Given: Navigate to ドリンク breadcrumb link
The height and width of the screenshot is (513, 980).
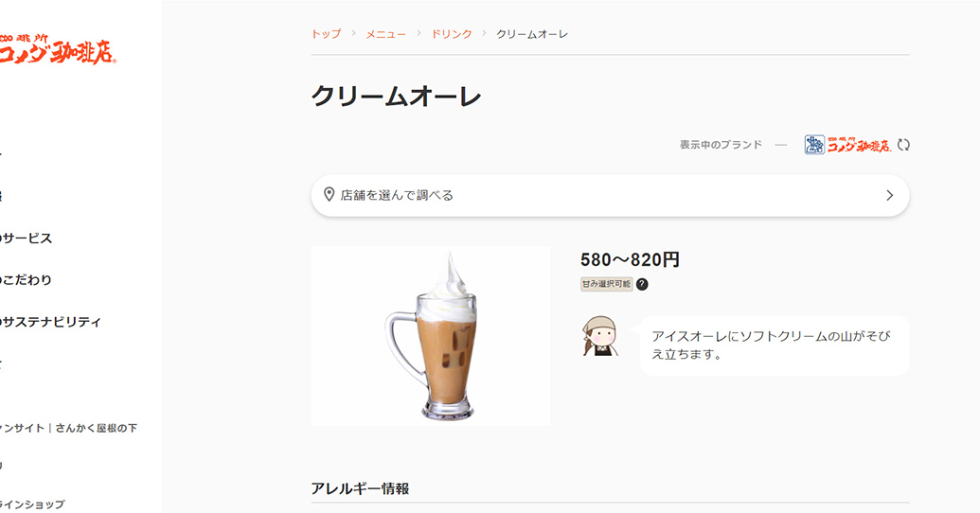Looking at the screenshot, I should (x=452, y=34).
